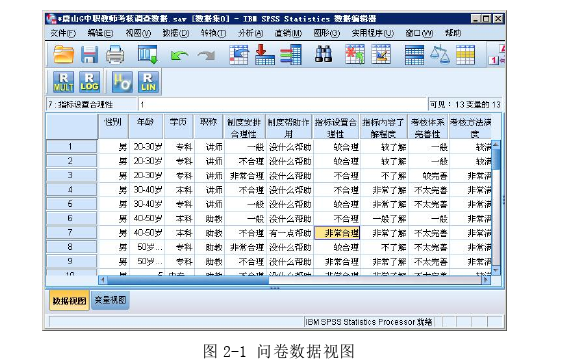Click the horizontal scrollbar right arrow
Screen dimensions: 564x361
[x=486, y=280]
